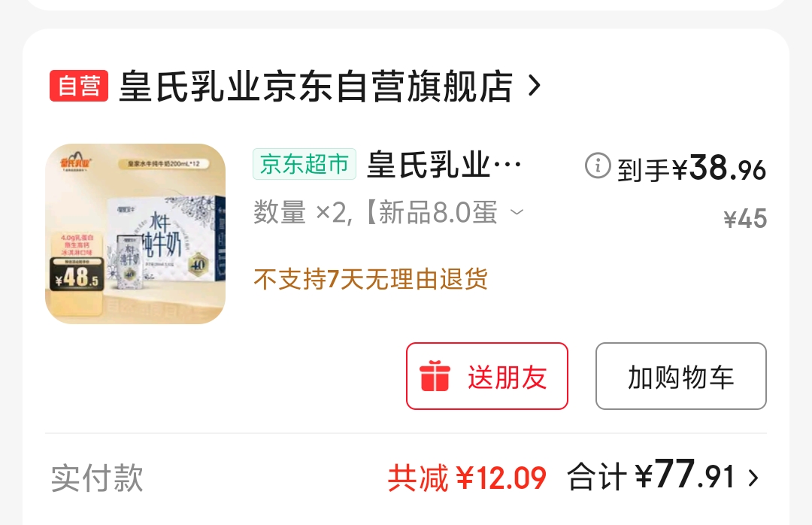Click chevron arrow after the total amount
Screen dimensions: 812x525
[753, 478]
